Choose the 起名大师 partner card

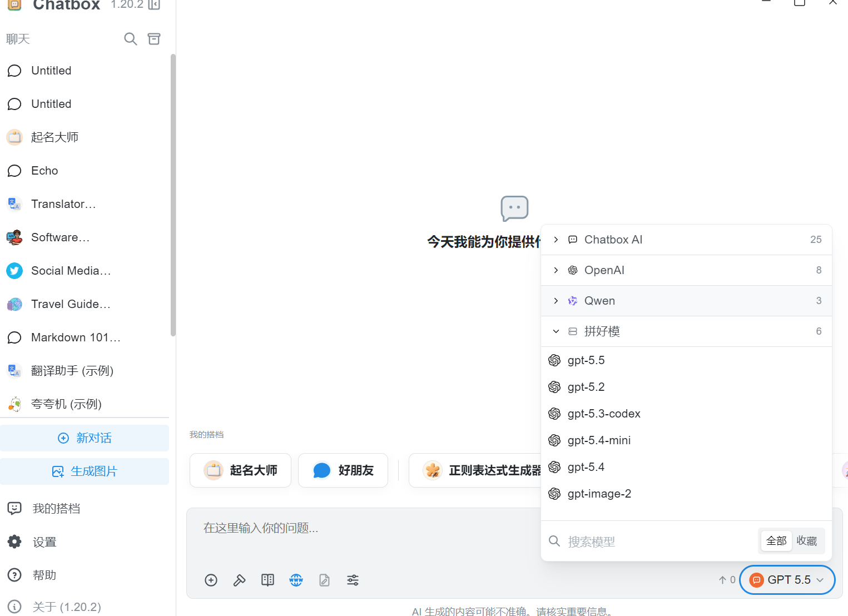coord(240,470)
